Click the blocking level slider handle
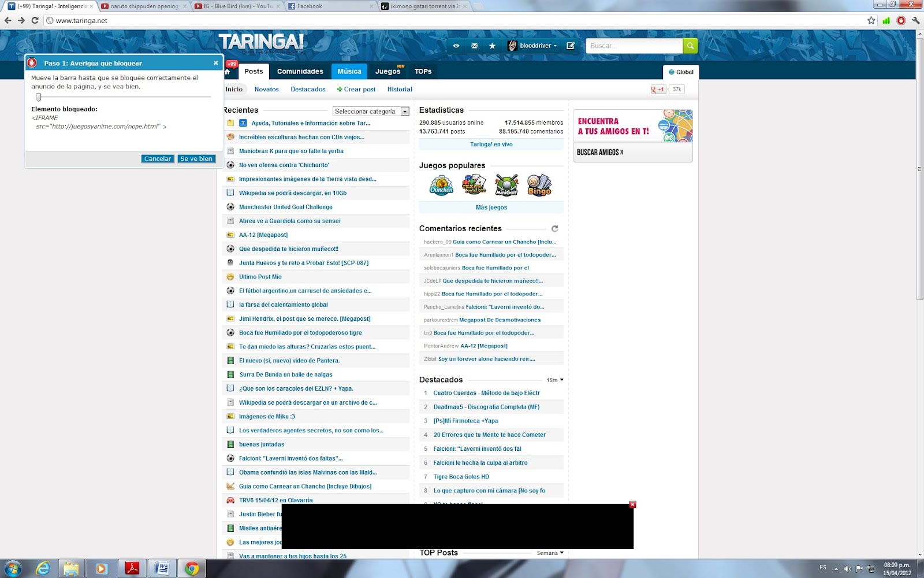The width and height of the screenshot is (924, 578). (x=39, y=97)
